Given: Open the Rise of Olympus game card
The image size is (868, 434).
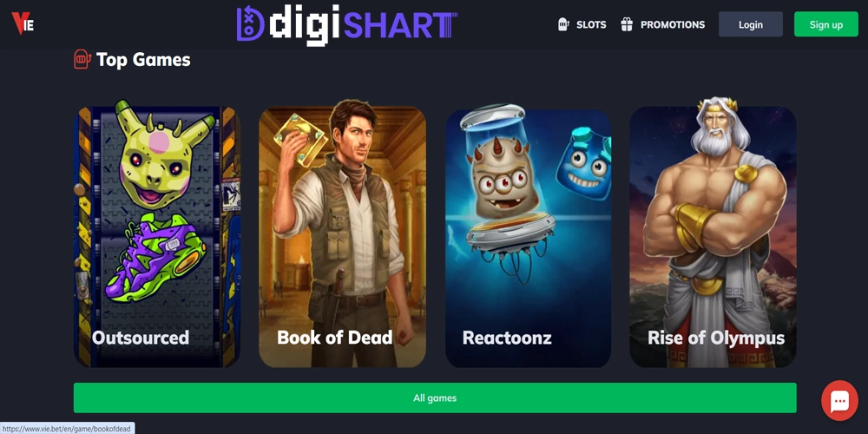Looking at the screenshot, I should pyautogui.click(x=713, y=237).
